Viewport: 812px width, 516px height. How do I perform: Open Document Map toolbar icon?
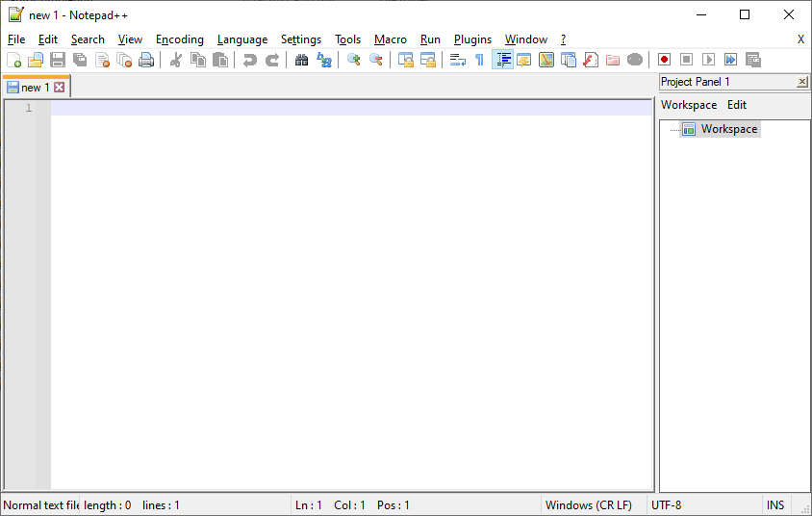546,60
